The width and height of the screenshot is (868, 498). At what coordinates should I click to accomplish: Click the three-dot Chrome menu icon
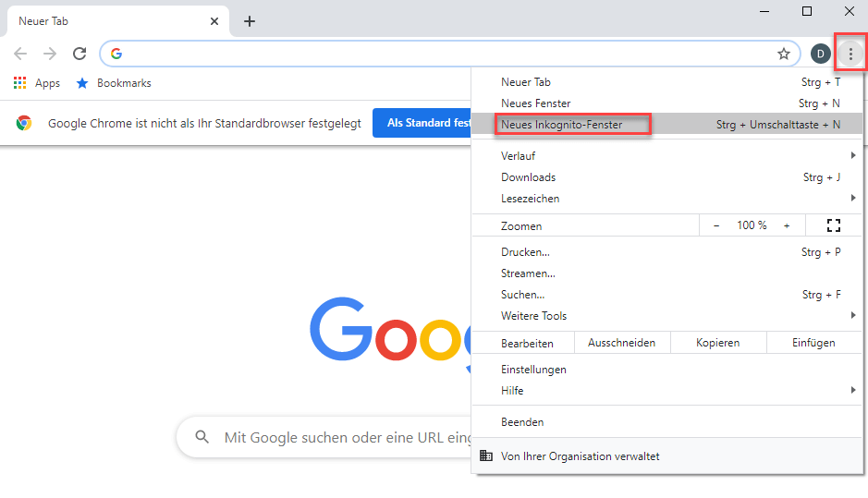click(850, 54)
